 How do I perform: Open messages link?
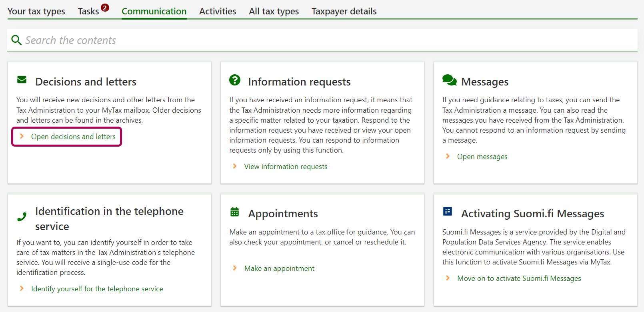(482, 157)
